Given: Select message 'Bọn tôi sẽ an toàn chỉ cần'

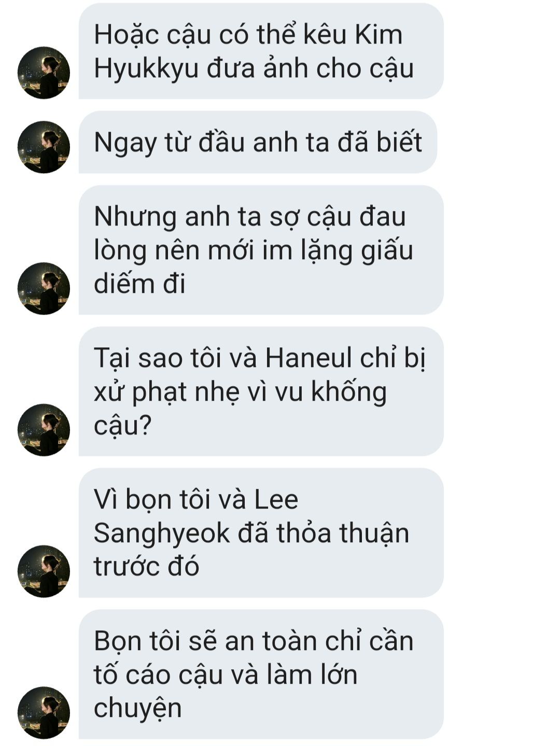Looking at the screenshot, I should [261, 674].
